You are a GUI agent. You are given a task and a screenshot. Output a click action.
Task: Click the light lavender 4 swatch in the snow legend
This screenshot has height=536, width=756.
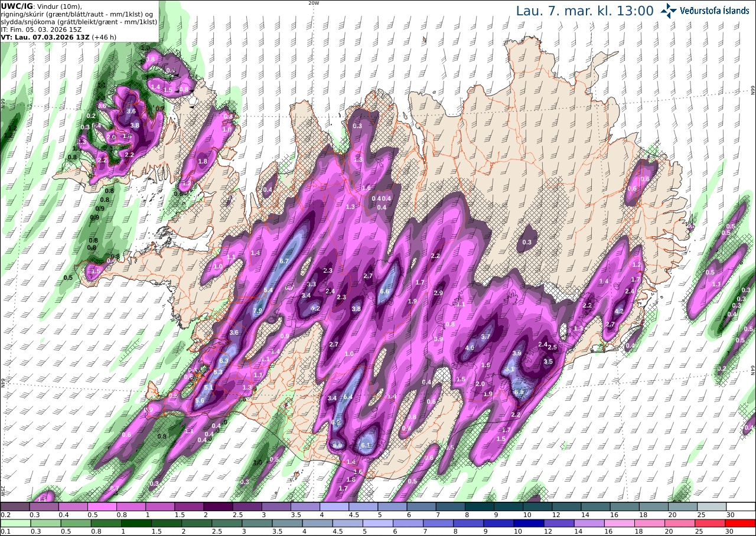click(x=334, y=506)
